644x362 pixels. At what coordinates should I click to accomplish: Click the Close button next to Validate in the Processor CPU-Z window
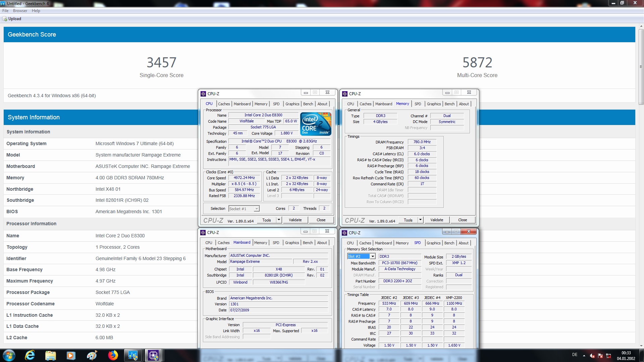(x=321, y=220)
